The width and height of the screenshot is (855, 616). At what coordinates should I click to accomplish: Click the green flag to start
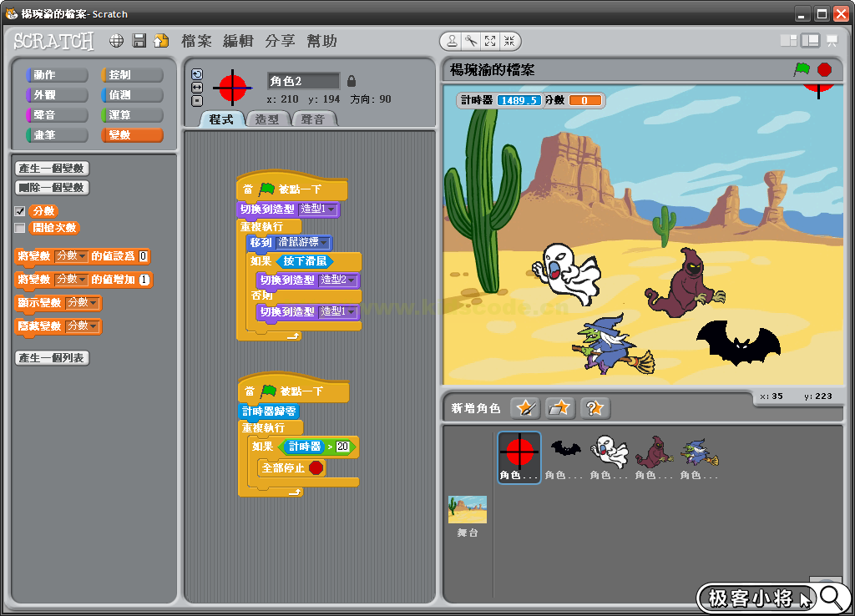coord(802,69)
